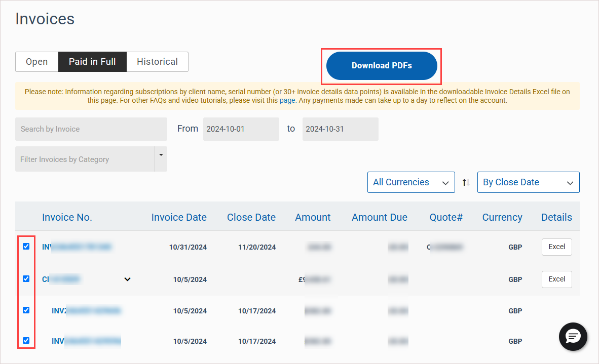The width and height of the screenshot is (599, 364).
Task: Open the By Close Date sort dropdown
Action: [x=528, y=182]
